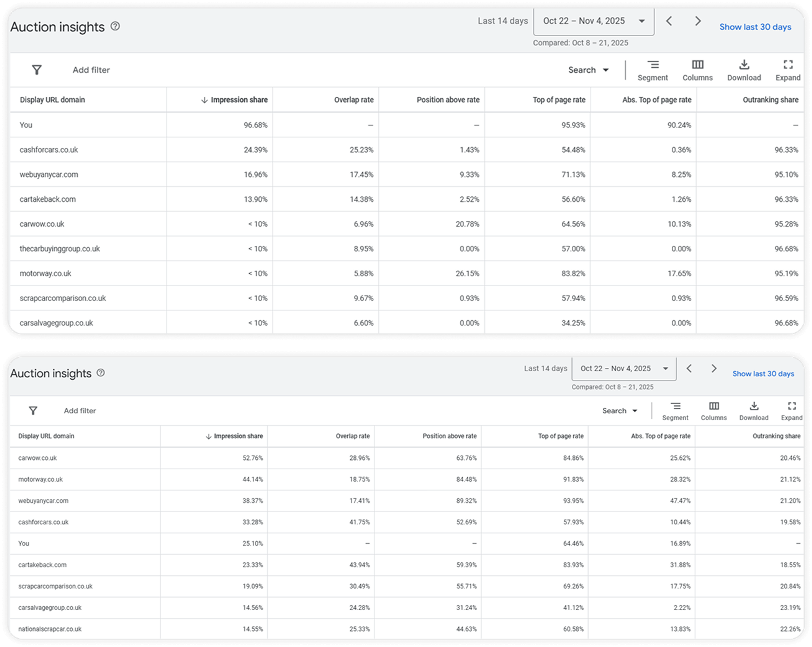Image resolution: width=812 pixels, height=647 pixels.
Task: Click the filter funnel icon in top panel
Action: click(36, 70)
